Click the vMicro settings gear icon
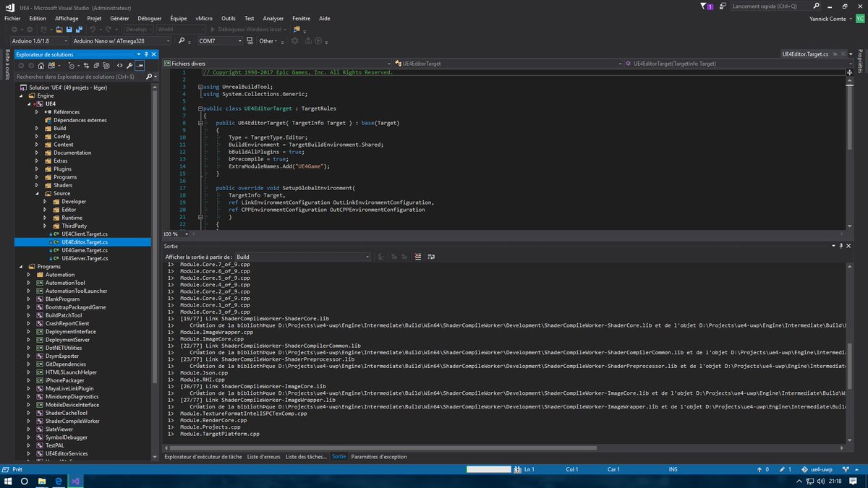The height and width of the screenshot is (488, 868). [x=294, y=40]
